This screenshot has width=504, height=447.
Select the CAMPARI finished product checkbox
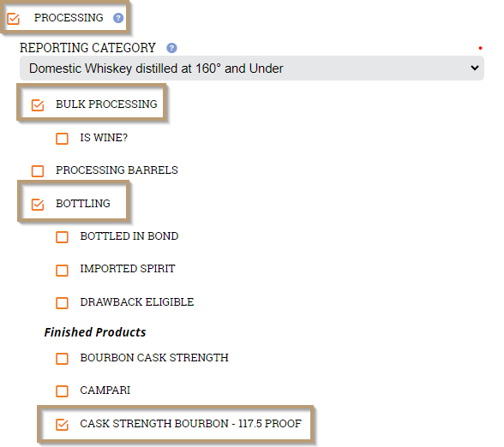(x=62, y=391)
